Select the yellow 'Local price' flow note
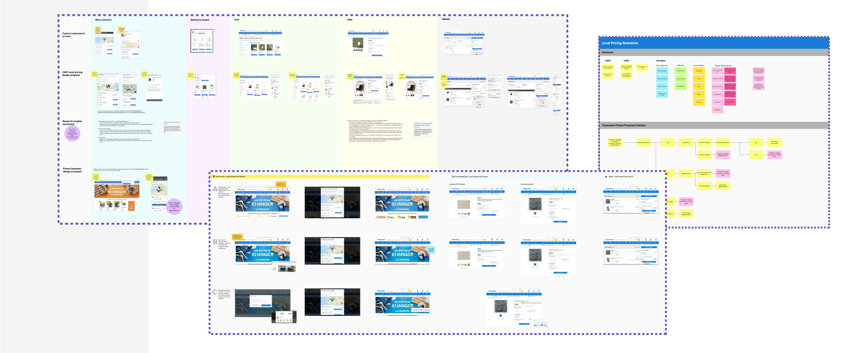 [686, 142]
